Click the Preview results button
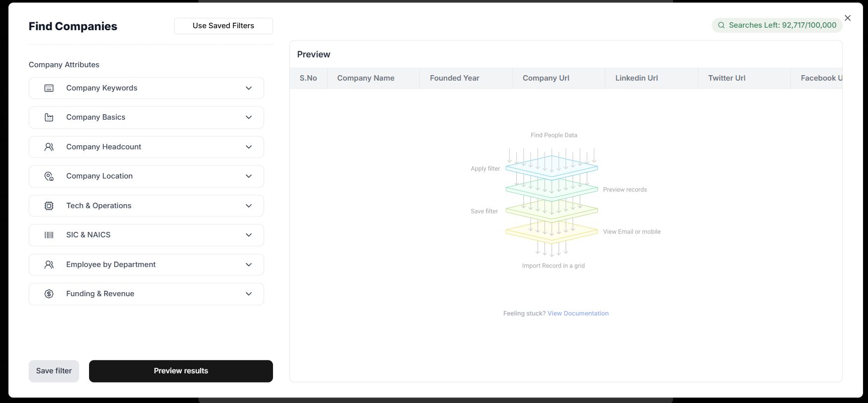The image size is (868, 403). pos(181,371)
